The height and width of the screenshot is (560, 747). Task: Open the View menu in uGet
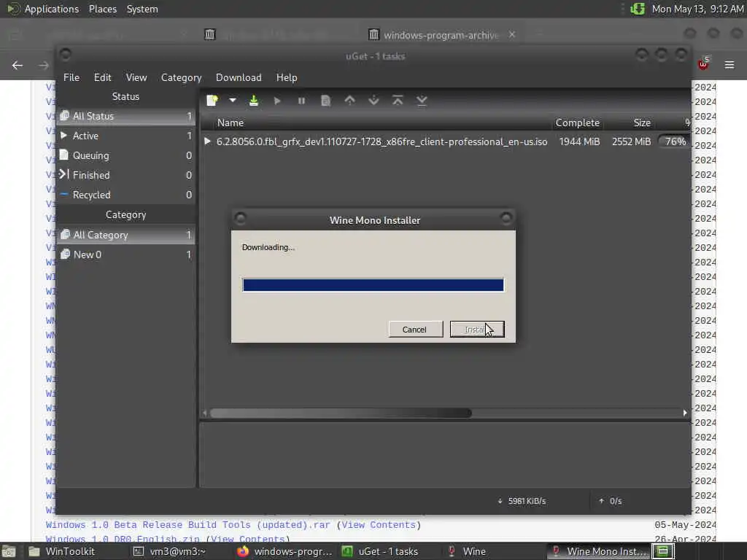click(x=136, y=77)
